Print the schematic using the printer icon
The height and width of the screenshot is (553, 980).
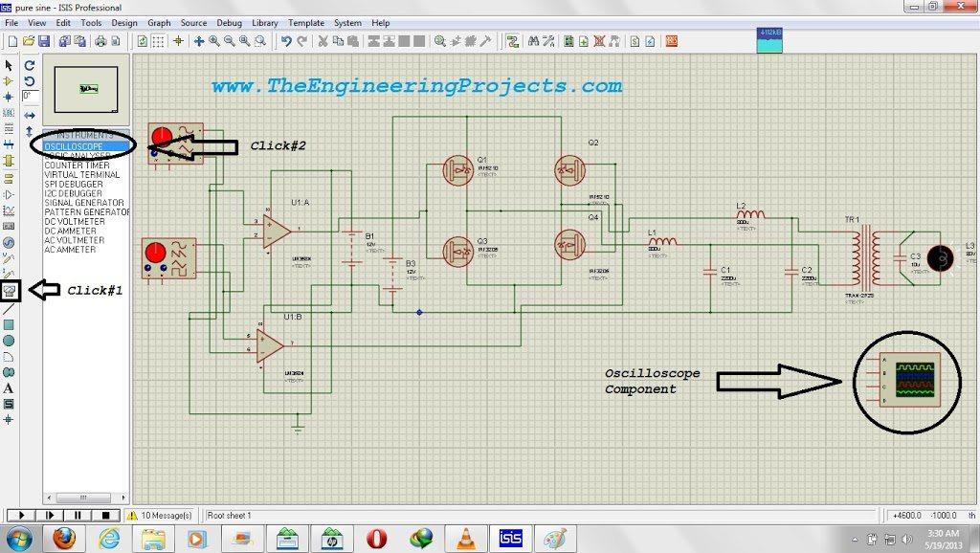[101, 41]
